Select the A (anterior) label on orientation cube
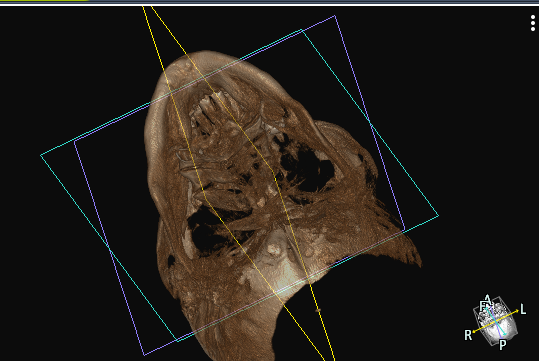Screen dimensions: 539x361 [x=487, y=299]
